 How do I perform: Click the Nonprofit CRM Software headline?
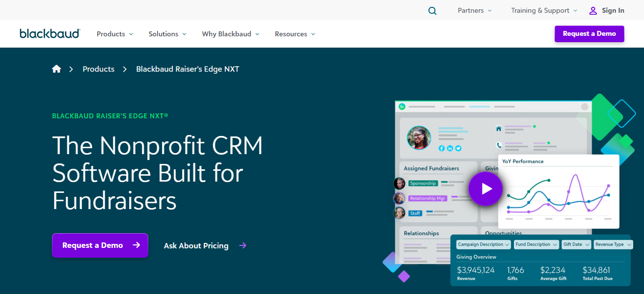[x=158, y=173]
